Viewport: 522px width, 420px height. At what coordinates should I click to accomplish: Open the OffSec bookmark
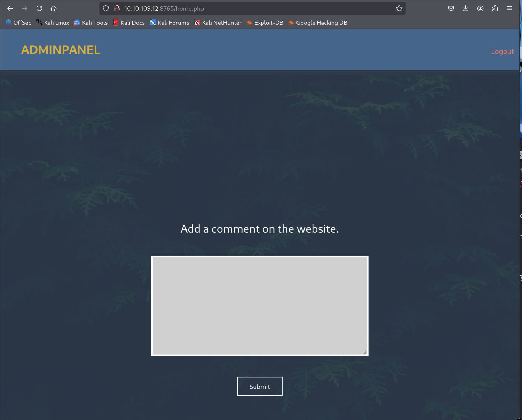click(x=18, y=23)
